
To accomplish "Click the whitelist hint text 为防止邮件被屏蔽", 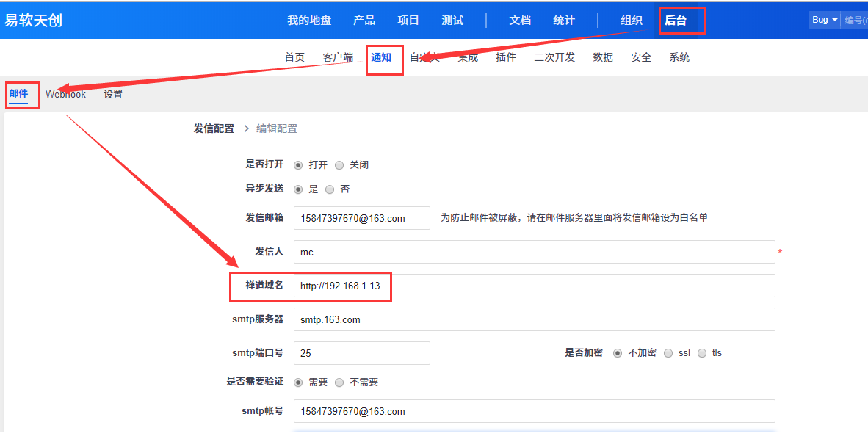I will tap(574, 217).
